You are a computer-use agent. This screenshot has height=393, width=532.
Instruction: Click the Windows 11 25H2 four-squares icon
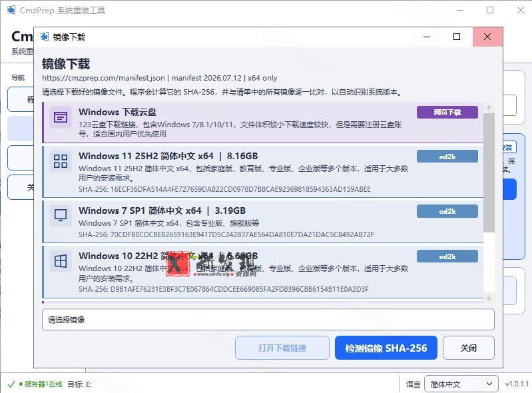tap(61, 161)
